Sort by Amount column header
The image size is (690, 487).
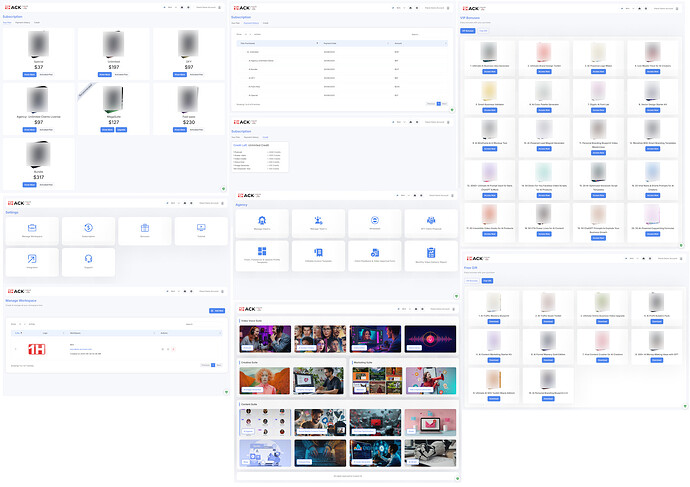[x=419, y=43]
